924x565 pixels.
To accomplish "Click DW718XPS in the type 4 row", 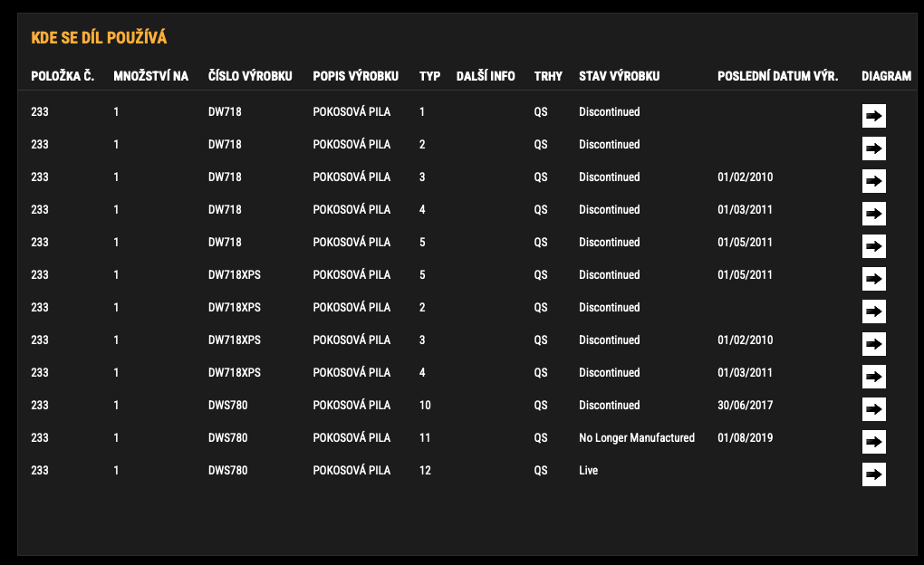I will 234,372.
